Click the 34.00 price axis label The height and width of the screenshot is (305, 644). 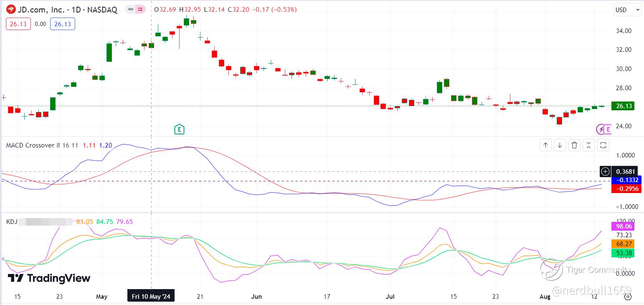[x=623, y=30]
